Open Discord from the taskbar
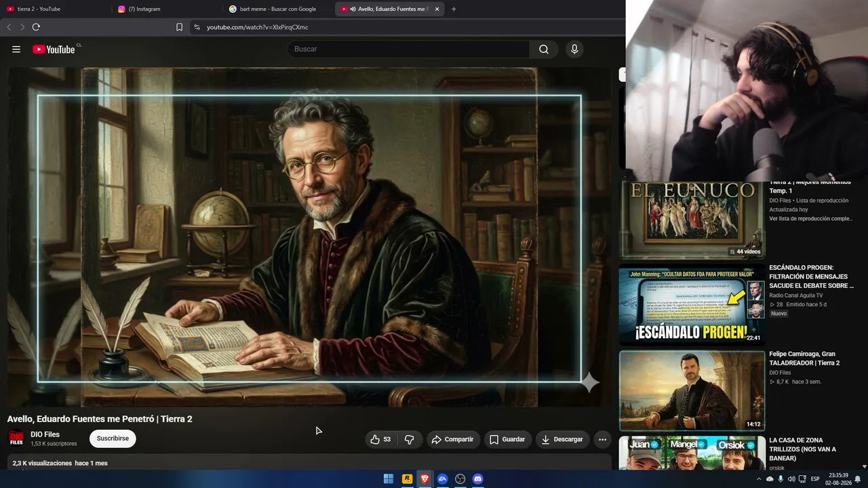The width and height of the screenshot is (868, 488). coord(478,479)
